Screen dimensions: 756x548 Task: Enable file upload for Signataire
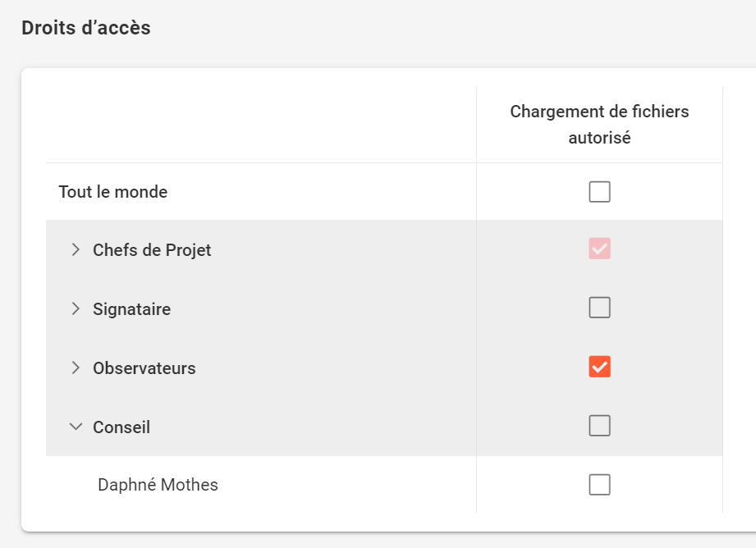(x=599, y=308)
